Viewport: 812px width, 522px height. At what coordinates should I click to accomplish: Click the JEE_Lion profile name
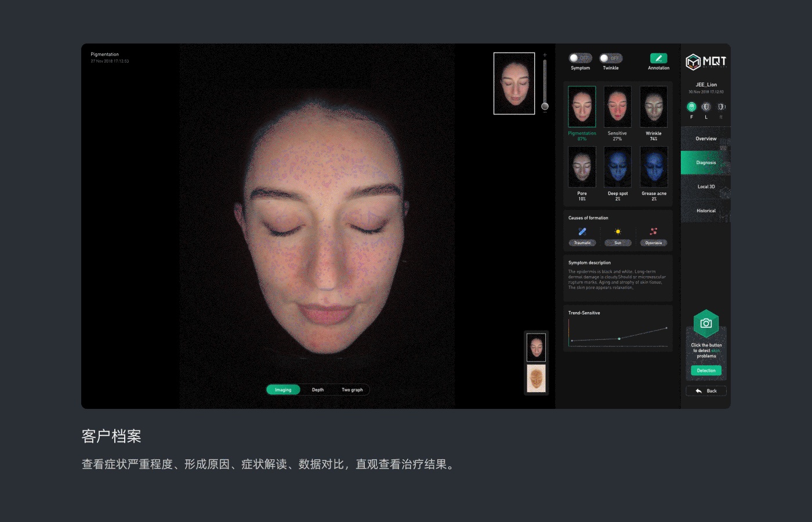tap(706, 85)
